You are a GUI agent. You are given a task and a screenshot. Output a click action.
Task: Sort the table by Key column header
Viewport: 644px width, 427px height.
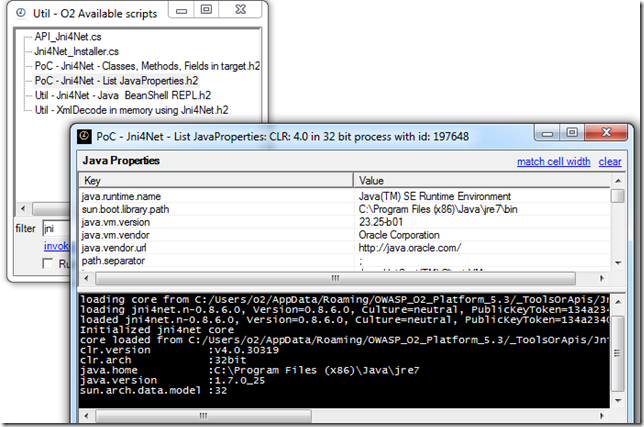tap(215, 181)
